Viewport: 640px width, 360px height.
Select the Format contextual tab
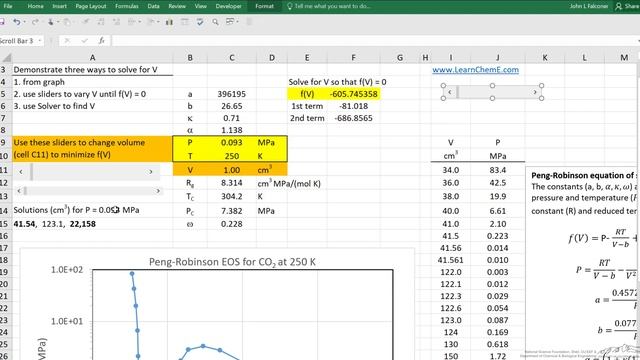coord(264,6)
